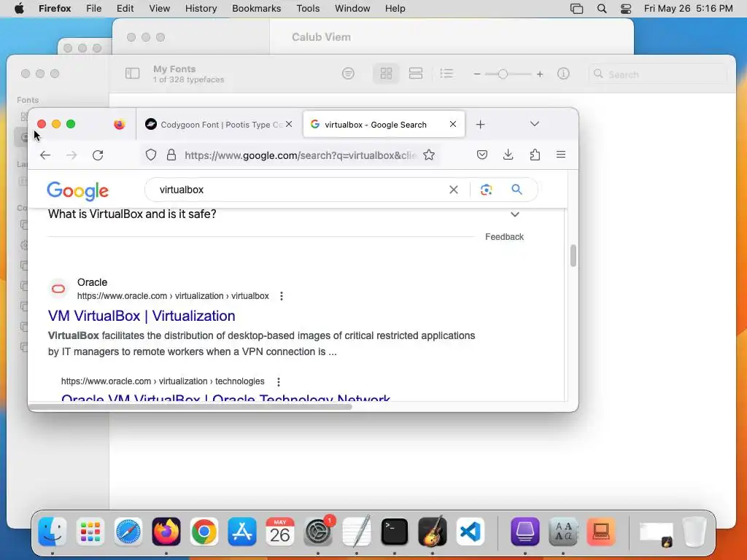This screenshot has width=747, height=560.
Task: Select grid view in the Font Book toolbar
Action: pos(386,74)
